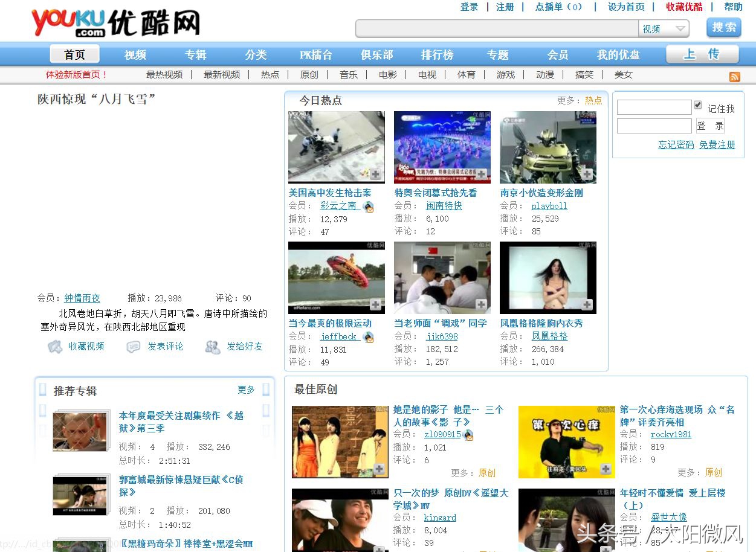Click the RSS feed icon
The height and width of the screenshot is (552, 756).
point(734,77)
